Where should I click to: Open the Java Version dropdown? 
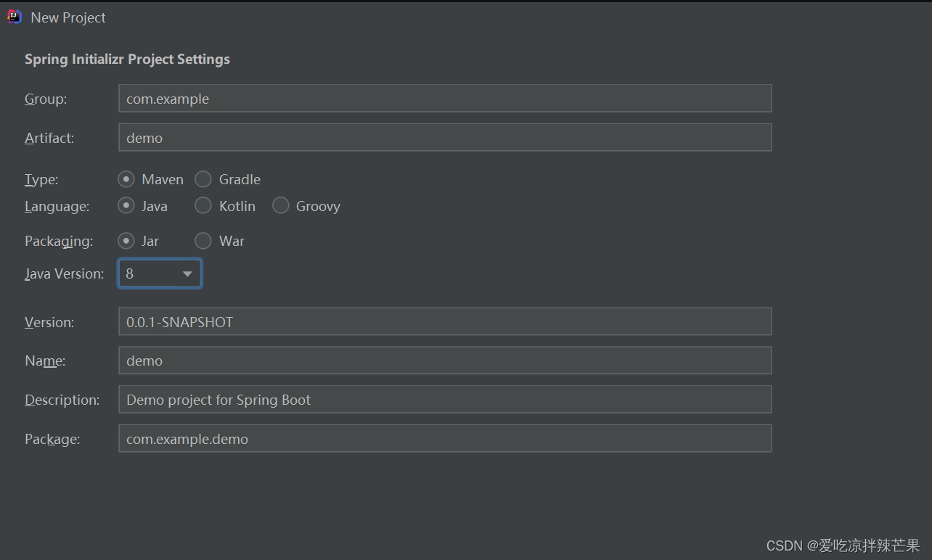tap(160, 273)
